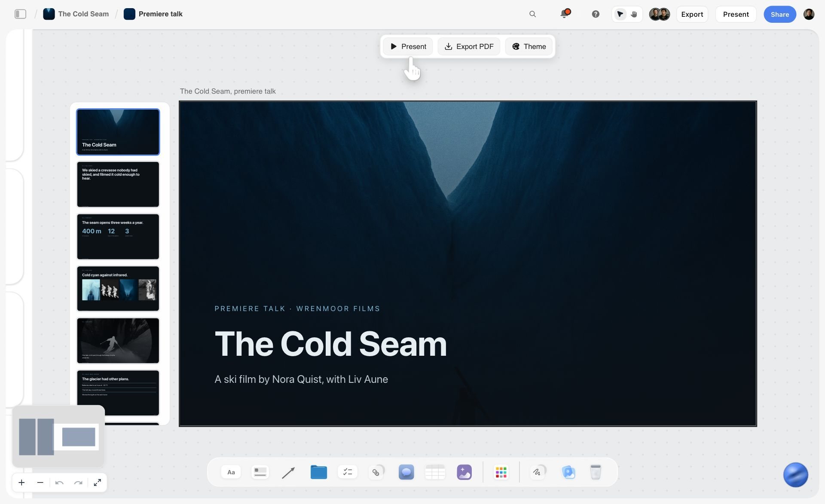
Task: Select 'The glacier had other plans' slide thumbnail
Action: [118, 393]
